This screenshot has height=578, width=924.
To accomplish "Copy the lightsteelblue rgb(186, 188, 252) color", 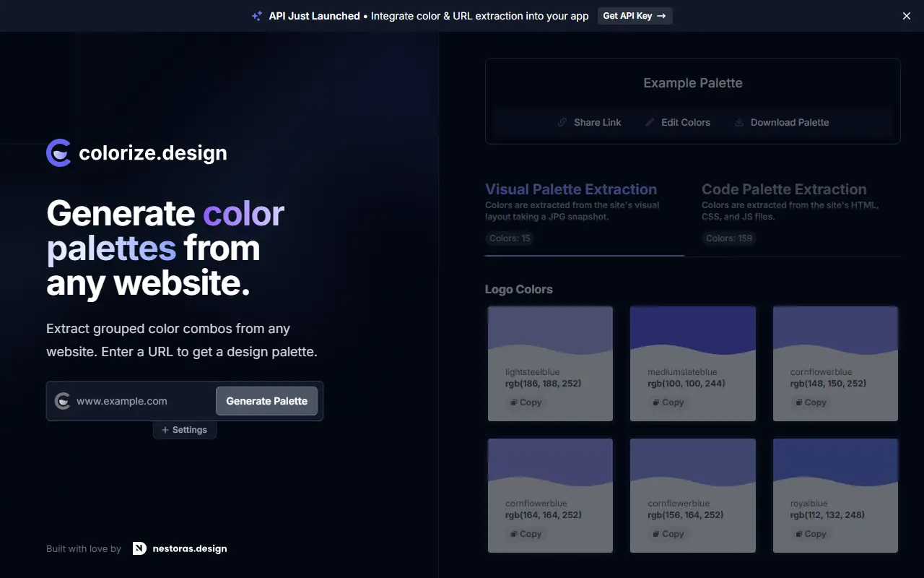I will coord(526,402).
